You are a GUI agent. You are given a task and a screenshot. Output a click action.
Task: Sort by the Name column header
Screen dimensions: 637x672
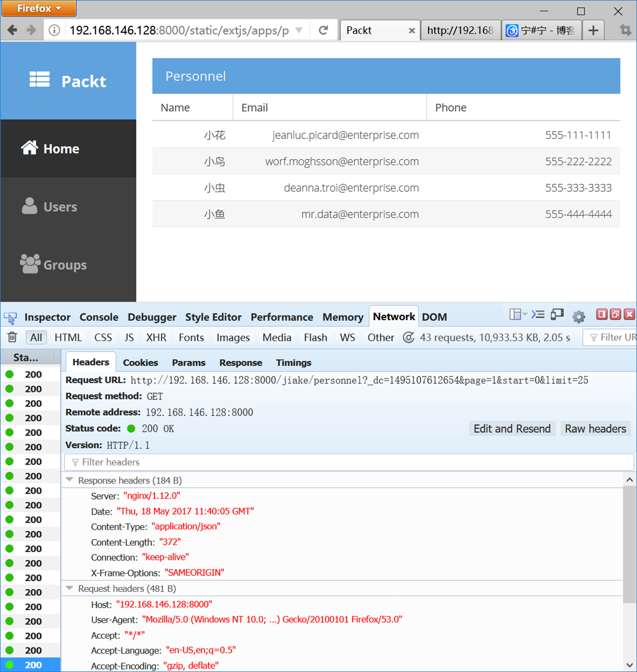pyautogui.click(x=192, y=108)
